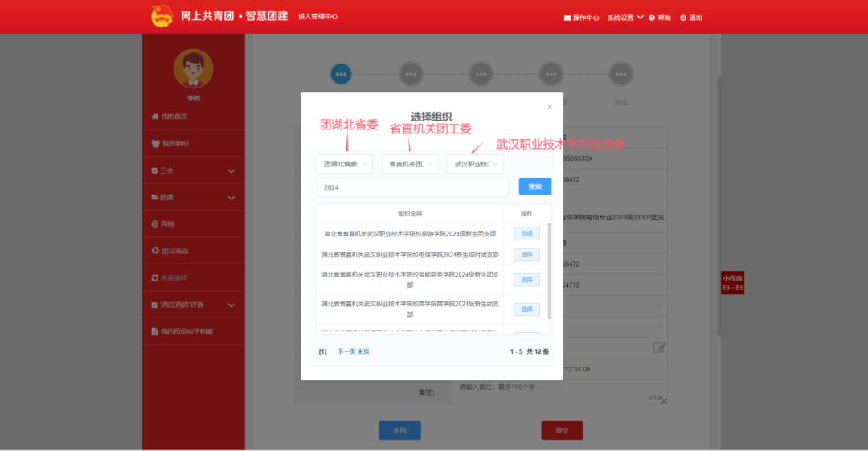This screenshot has height=451, width=868.
Task: Click 进入管理中心 link in header
Action: pyautogui.click(x=317, y=17)
